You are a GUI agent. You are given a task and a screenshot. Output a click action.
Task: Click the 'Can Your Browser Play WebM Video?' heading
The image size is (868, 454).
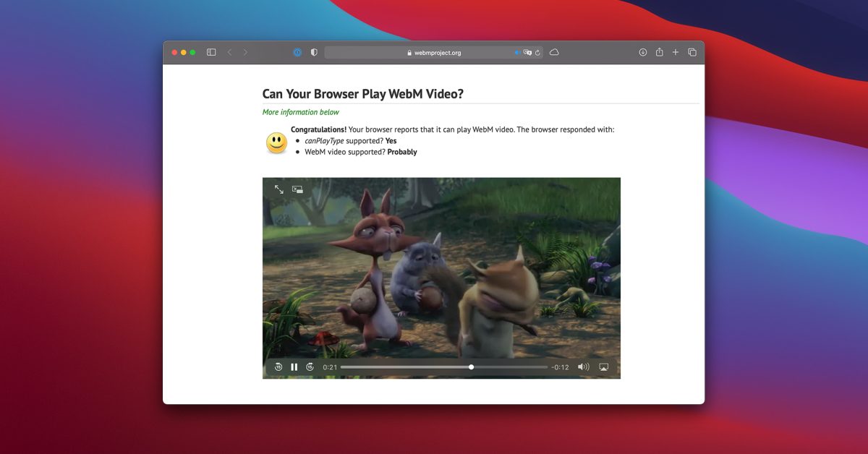point(363,94)
